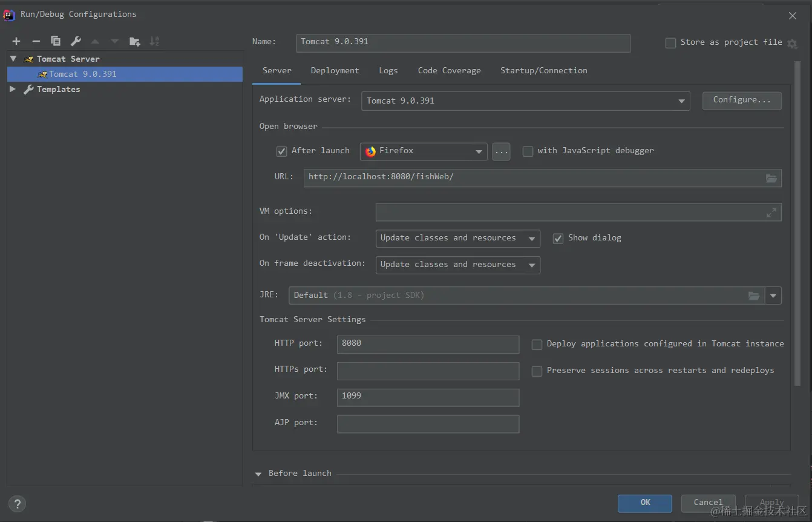Open JRE dropdown arrow
This screenshot has height=522, width=812.
pos(773,296)
